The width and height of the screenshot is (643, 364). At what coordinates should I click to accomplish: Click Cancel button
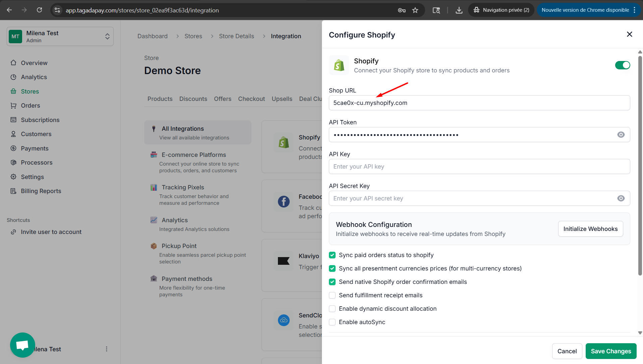pyautogui.click(x=567, y=351)
